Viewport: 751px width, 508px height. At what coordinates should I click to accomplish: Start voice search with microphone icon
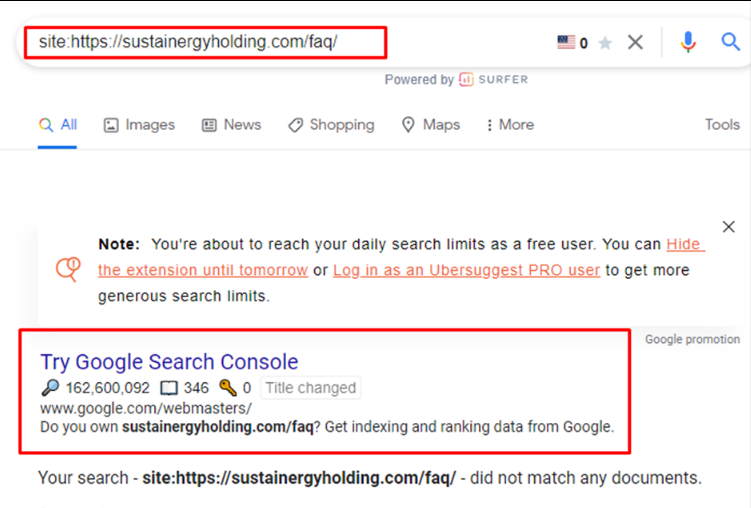(688, 42)
